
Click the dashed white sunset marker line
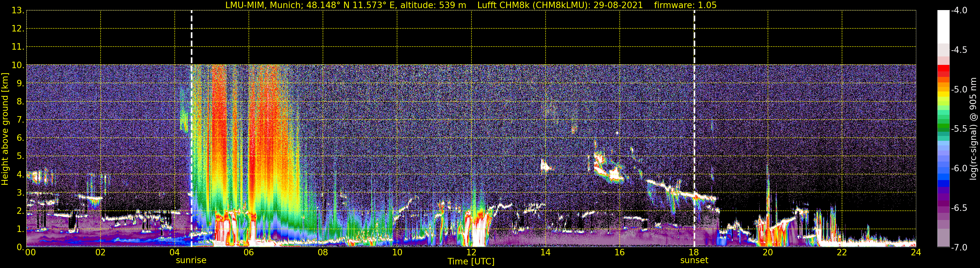pyautogui.click(x=694, y=129)
